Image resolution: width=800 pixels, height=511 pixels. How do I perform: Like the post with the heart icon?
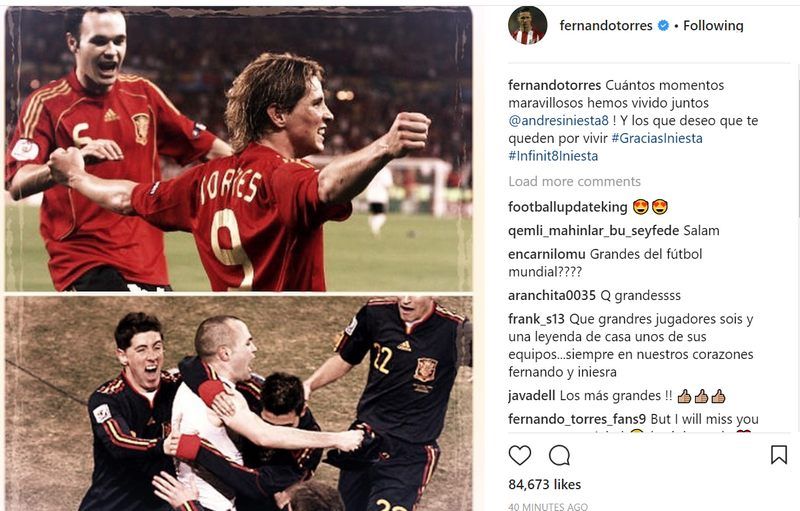coord(519,455)
